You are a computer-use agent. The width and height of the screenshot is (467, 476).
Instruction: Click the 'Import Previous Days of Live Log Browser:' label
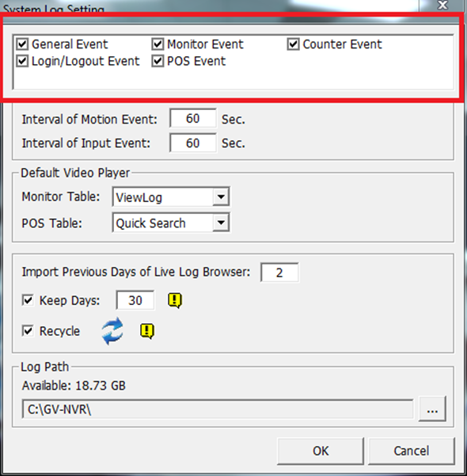pyautogui.click(x=136, y=272)
